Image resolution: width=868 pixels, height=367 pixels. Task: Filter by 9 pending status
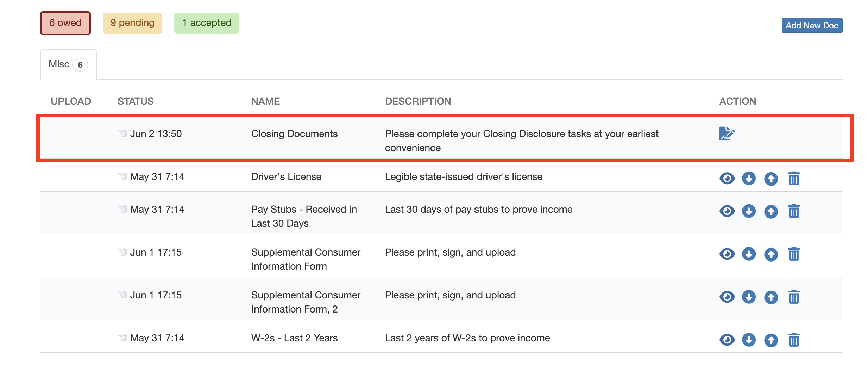(132, 23)
